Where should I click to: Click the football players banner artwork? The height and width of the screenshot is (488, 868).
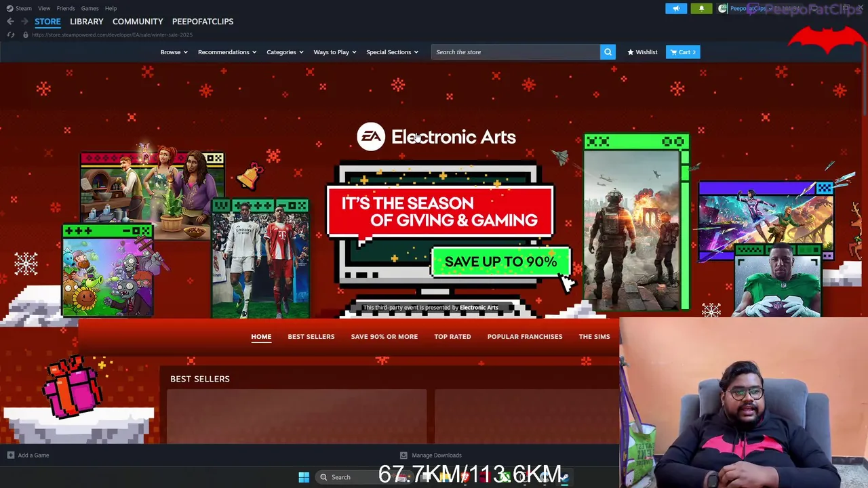(260, 259)
